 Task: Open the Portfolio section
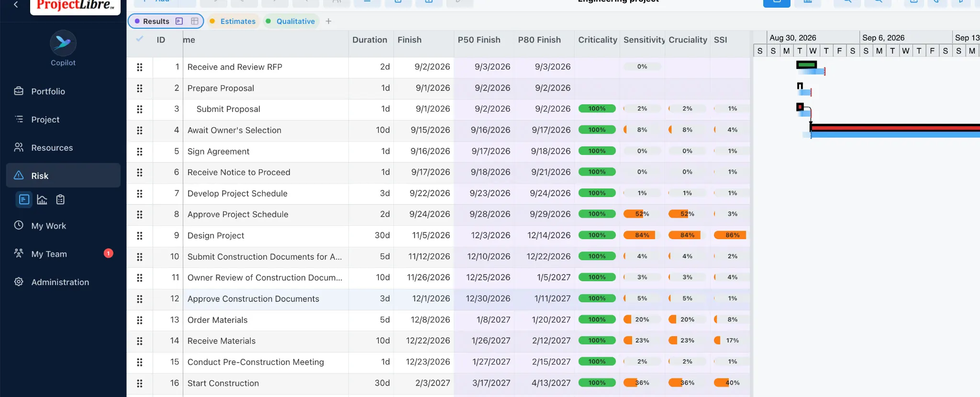(63, 91)
